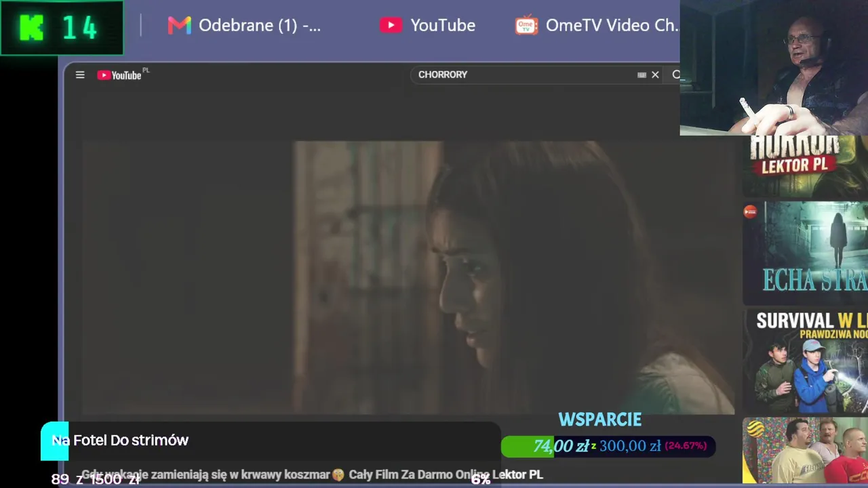Image resolution: width=868 pixels, height=488 pixels.
Task: Open the SURVIVAL W L... video thumbnail
Action: click(805, 361)
